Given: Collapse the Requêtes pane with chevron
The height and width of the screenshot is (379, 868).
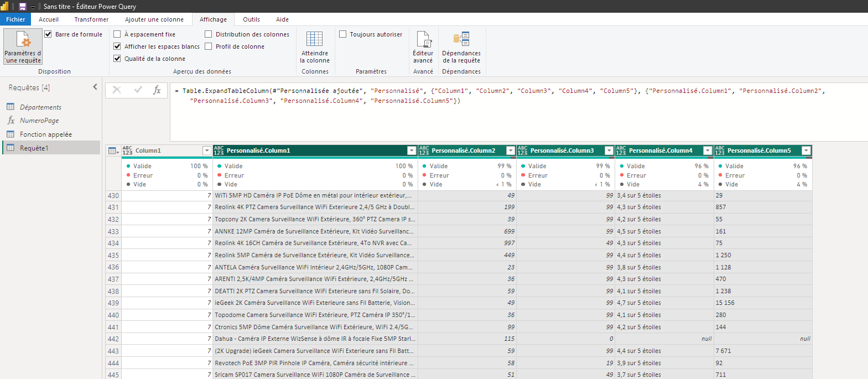Looking at the screenshot, I should (x=95, y=87).
